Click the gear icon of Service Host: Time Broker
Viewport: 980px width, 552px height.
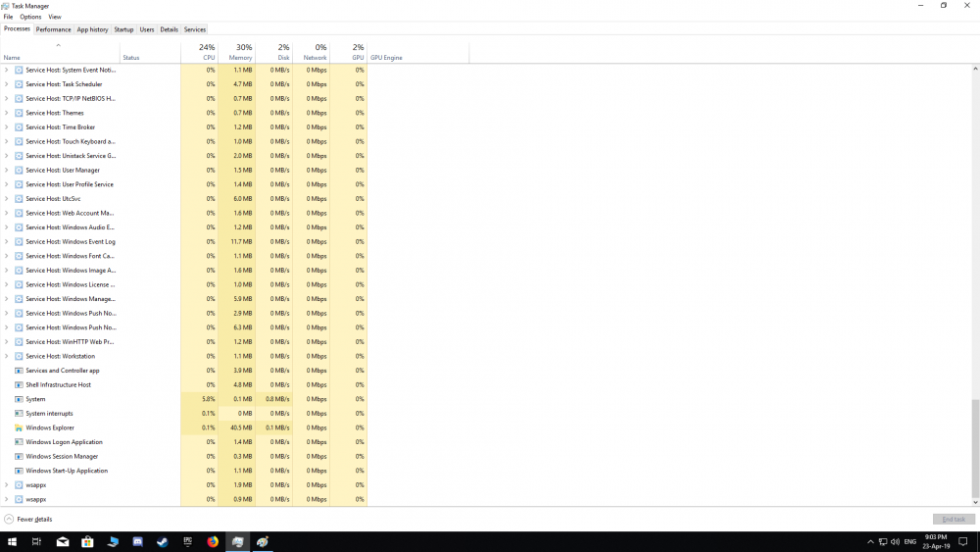19,127
